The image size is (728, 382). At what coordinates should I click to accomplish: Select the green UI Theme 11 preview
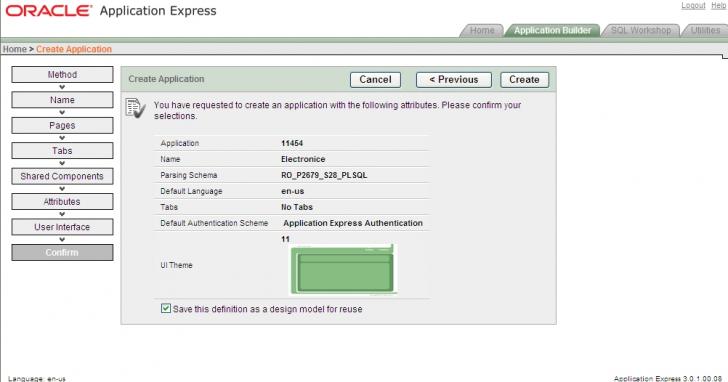[344, 270]
